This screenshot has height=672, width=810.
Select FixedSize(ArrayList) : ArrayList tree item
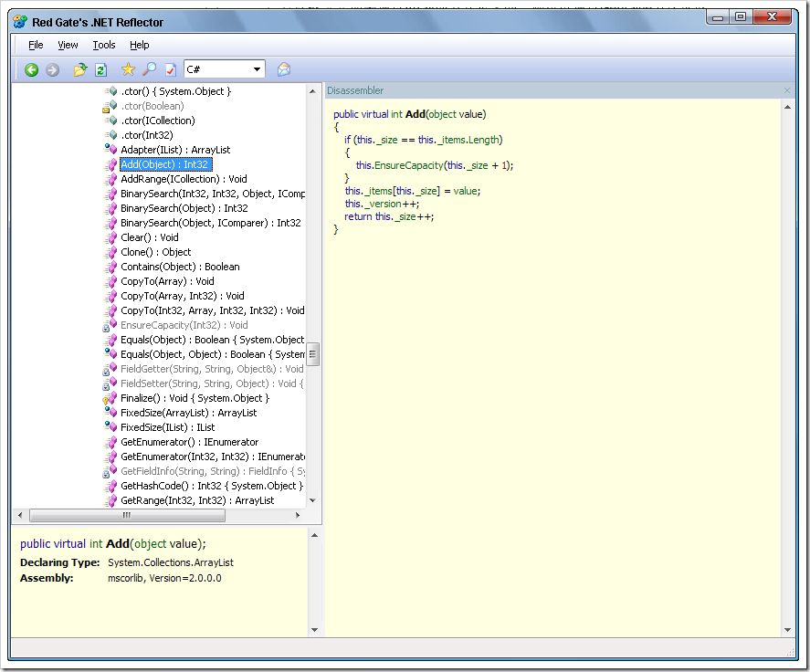pyautogui.click(x=188, y=413)
